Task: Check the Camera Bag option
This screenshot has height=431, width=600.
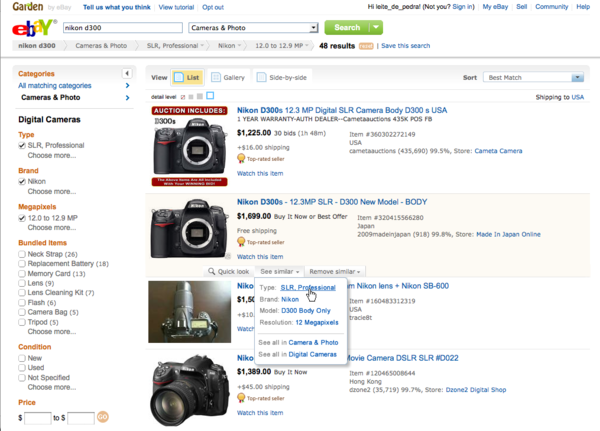Action: click(x=22, y=312)
